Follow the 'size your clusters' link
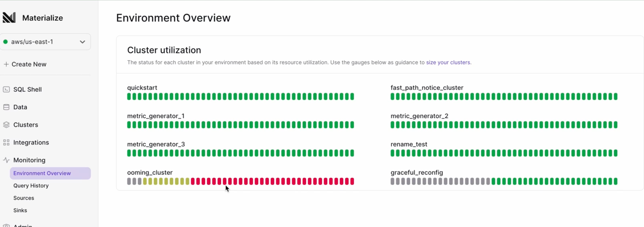 click(448, 62)
